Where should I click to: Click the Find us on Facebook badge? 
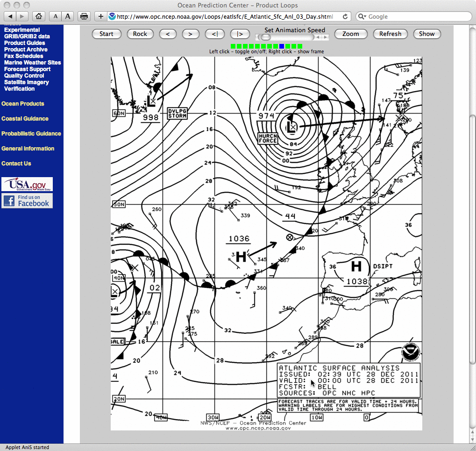(x=27, y=201)
